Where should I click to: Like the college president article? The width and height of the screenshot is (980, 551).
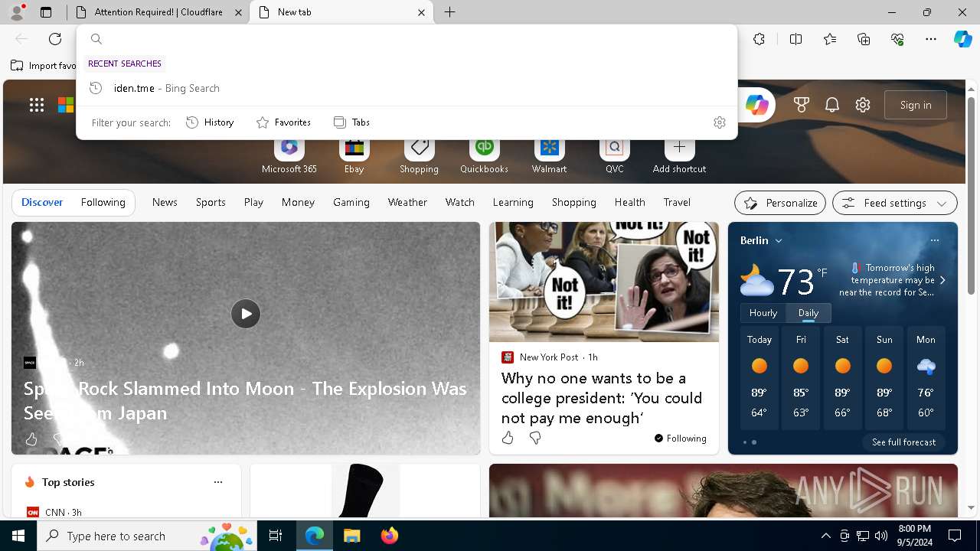coord(508,438)
